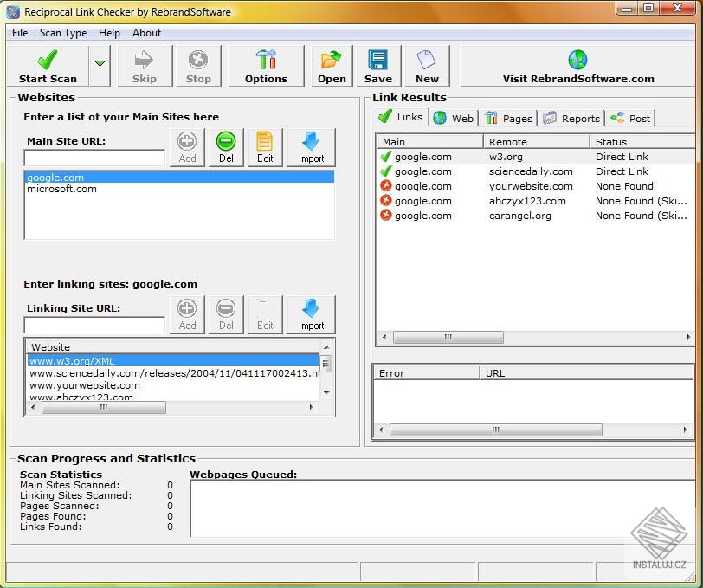The image size is (703, 588).
Task: Select www.w3.org/XML linking site
Action: [173, 360]
